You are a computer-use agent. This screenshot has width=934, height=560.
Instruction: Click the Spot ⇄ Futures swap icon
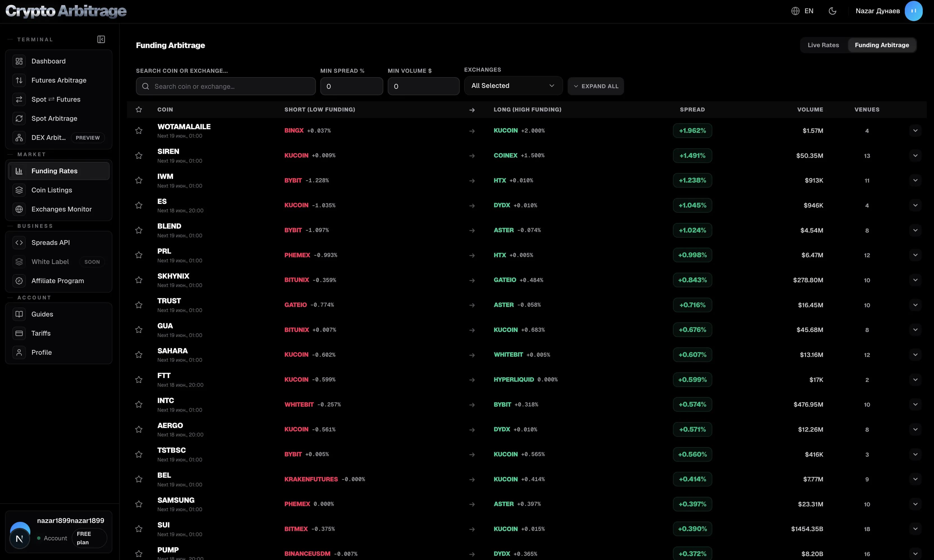pyautogui.click(x=19, y=99)
